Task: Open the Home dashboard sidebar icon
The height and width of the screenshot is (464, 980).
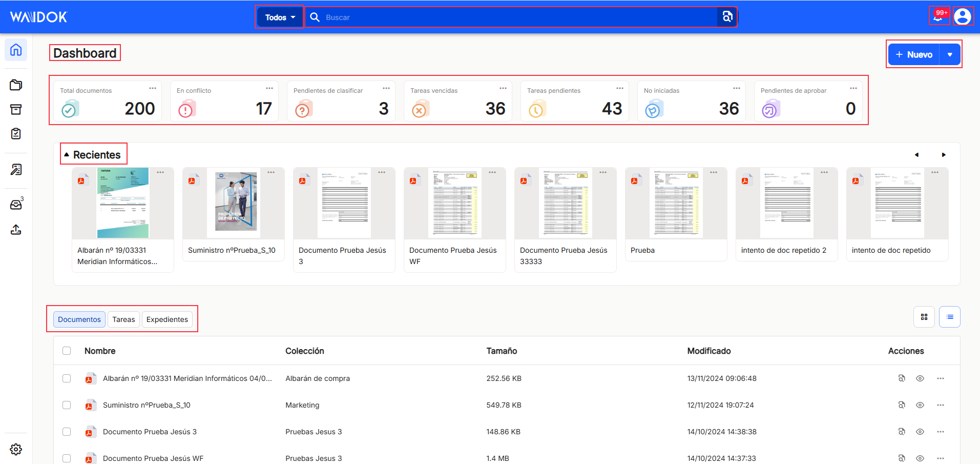Action: point(16,50)
